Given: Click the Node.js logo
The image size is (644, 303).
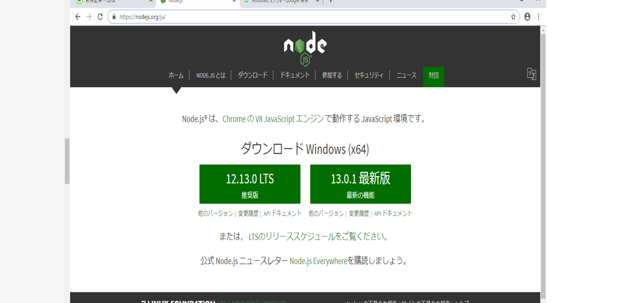Looking at the screenshot, I should 305,48.
